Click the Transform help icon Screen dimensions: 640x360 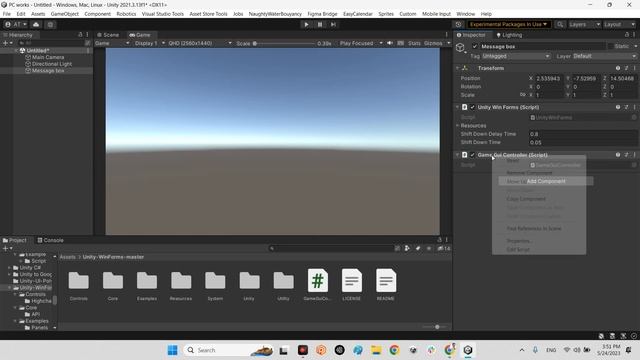click(x=618, y=68)
